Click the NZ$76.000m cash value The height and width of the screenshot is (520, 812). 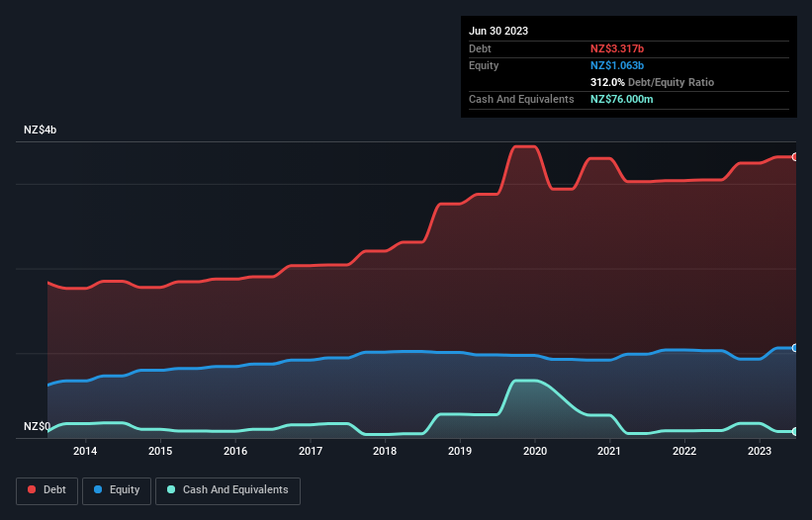621,99
